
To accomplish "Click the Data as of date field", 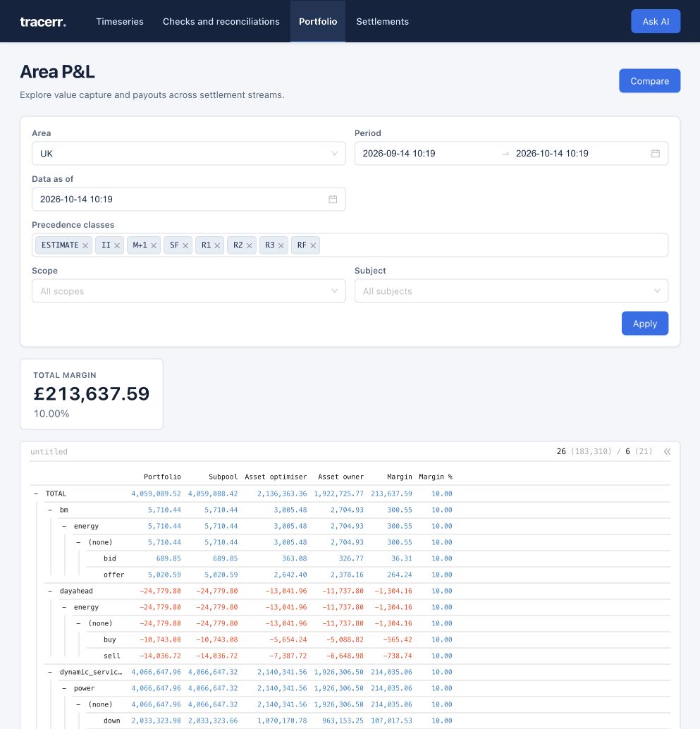I will point(189,199).
